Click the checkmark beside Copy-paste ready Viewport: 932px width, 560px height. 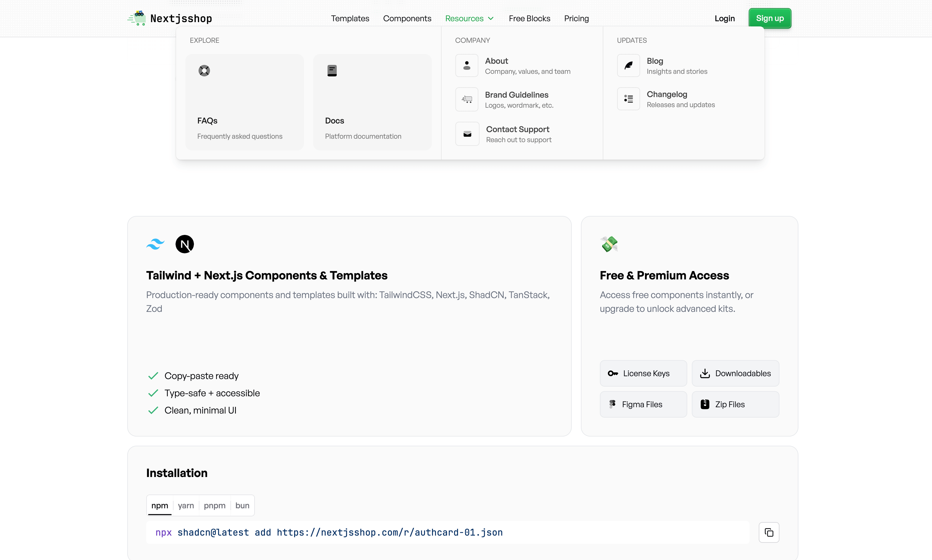[153, 376]
